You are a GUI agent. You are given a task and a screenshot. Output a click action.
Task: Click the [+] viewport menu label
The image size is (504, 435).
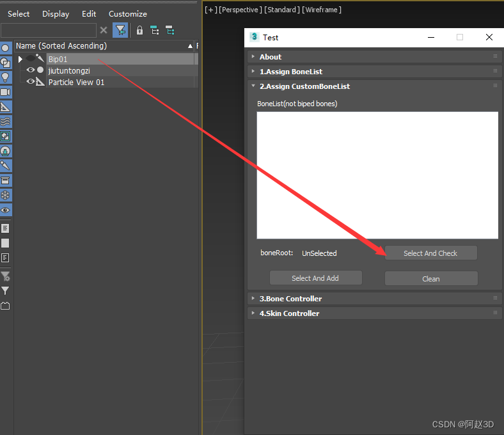click(211, 10)
